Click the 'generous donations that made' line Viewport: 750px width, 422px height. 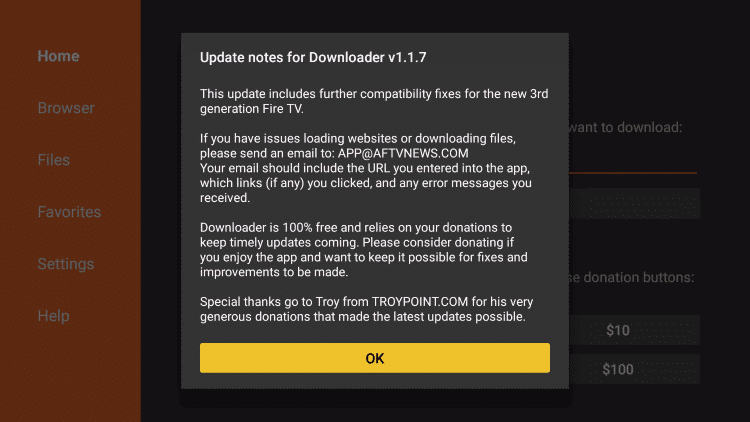click(363, 317)
